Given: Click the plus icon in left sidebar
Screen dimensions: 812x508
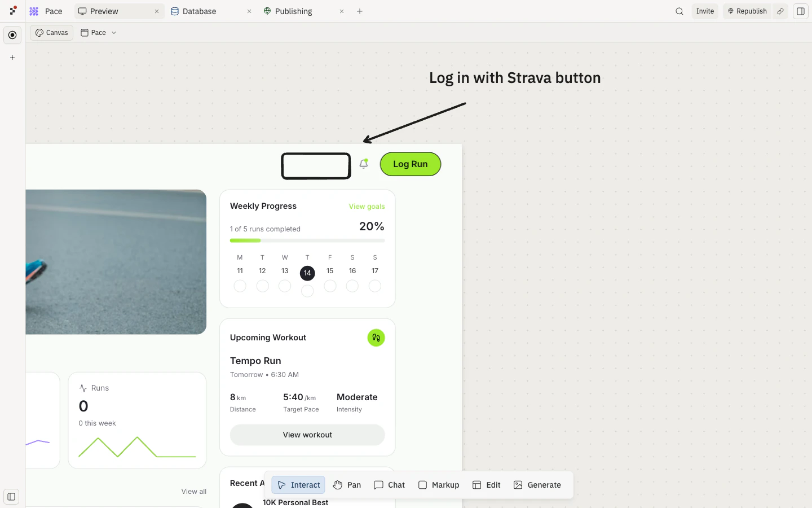Looking at the screenshot, I should [12, 58].
